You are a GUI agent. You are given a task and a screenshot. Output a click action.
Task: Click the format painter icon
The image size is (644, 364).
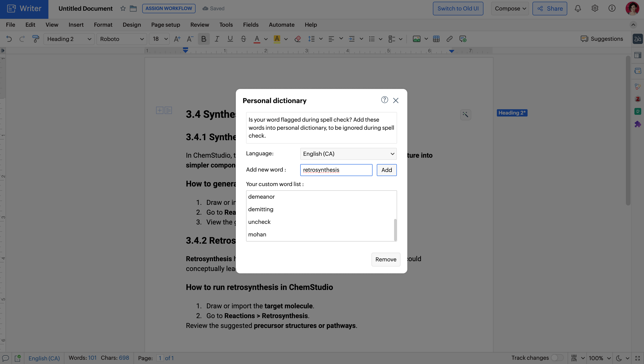[x=35, y=39]
